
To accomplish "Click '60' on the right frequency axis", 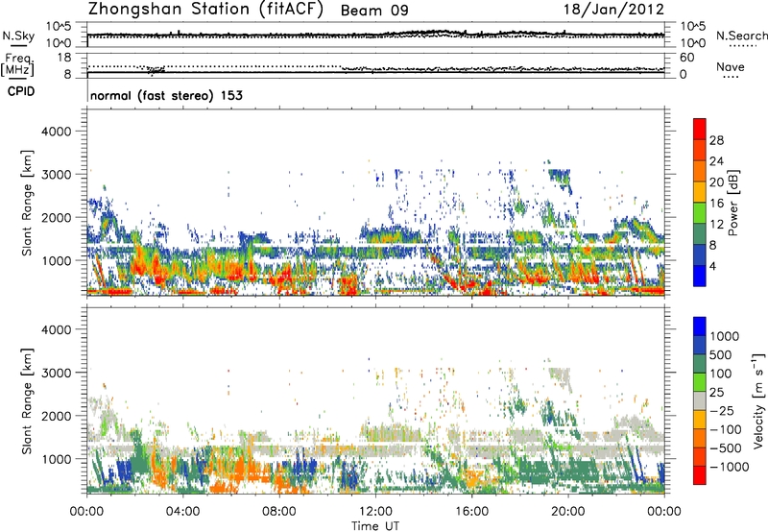I will pyautogui.click(x=687, y=58).
